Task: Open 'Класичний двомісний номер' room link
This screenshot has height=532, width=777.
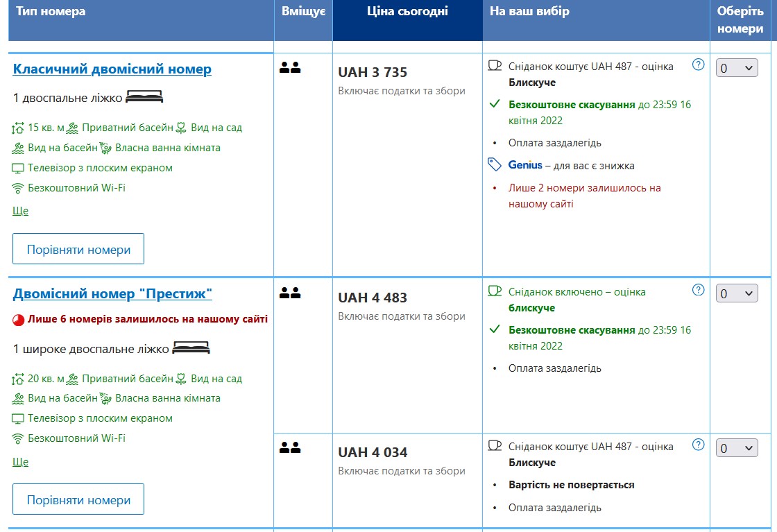Action: click(x=112, y=69)
